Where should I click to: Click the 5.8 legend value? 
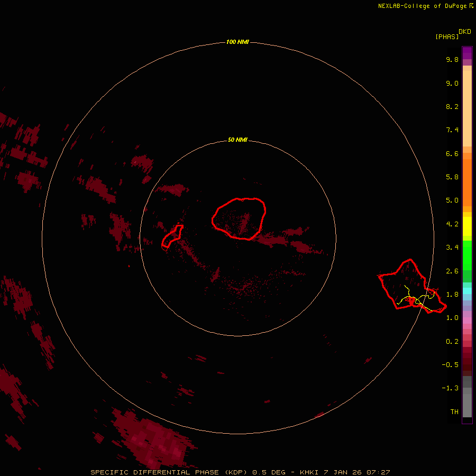452,177
